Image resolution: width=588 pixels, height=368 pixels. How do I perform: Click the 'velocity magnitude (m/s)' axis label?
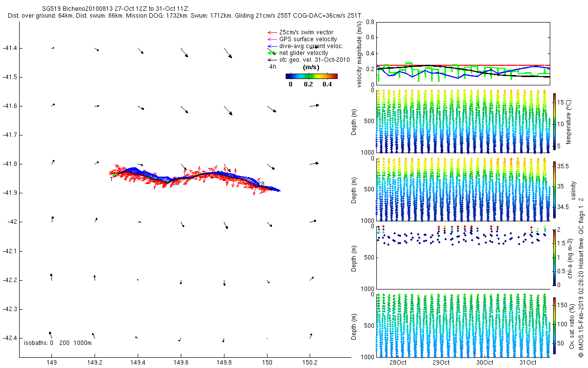coord(360,53)
